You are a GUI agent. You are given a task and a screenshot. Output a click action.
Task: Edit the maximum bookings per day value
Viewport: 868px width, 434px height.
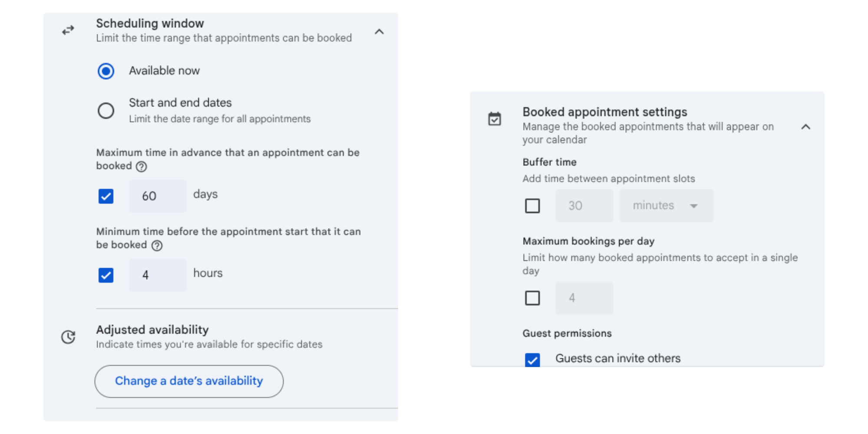(x=584, y=298)
